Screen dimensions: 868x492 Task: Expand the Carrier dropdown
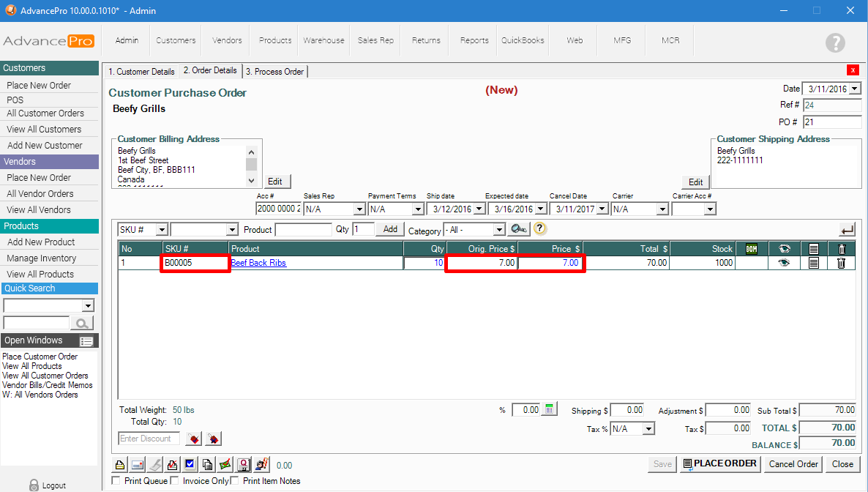(x=662, y=209)
